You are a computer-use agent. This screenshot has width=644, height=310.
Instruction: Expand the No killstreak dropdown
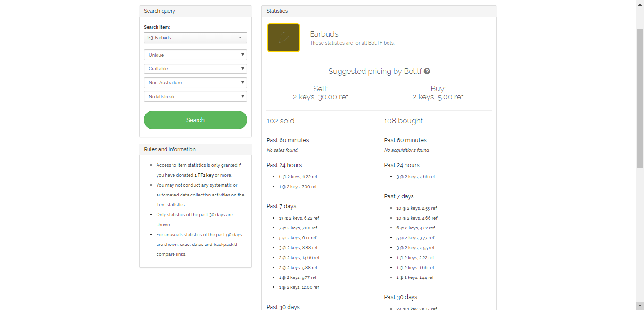pyautogui.click(x=195, y=97)
